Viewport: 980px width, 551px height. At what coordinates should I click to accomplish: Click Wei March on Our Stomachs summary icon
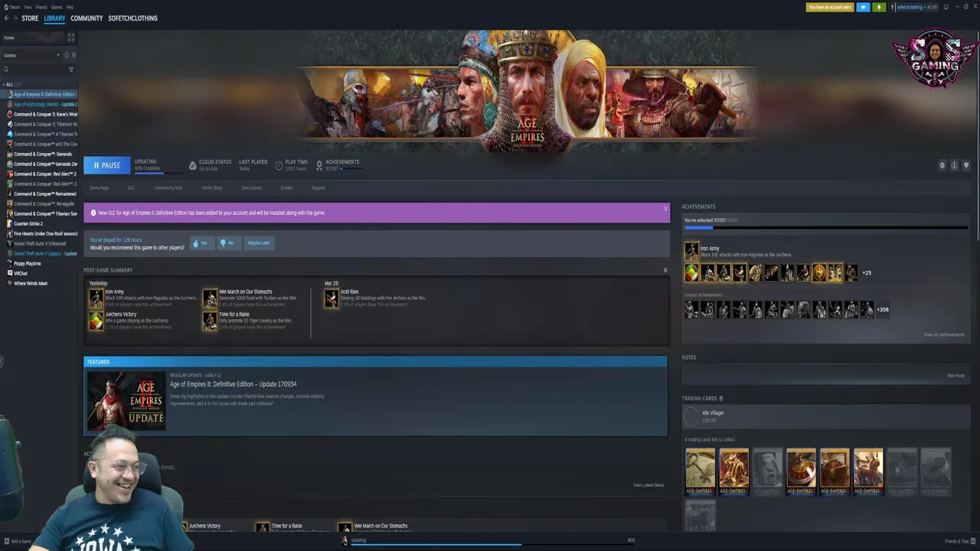click(210, 298)
